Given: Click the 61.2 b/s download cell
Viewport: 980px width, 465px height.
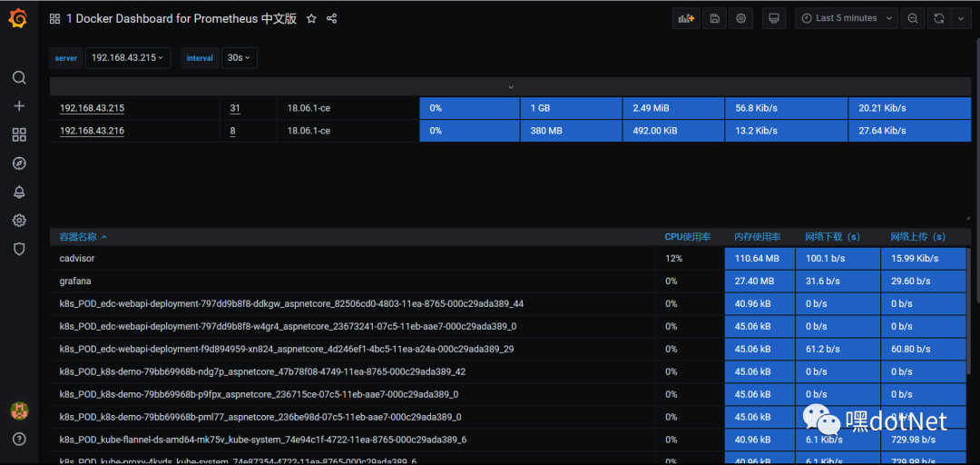Looking at the screenshot, I should pos(838,349).
